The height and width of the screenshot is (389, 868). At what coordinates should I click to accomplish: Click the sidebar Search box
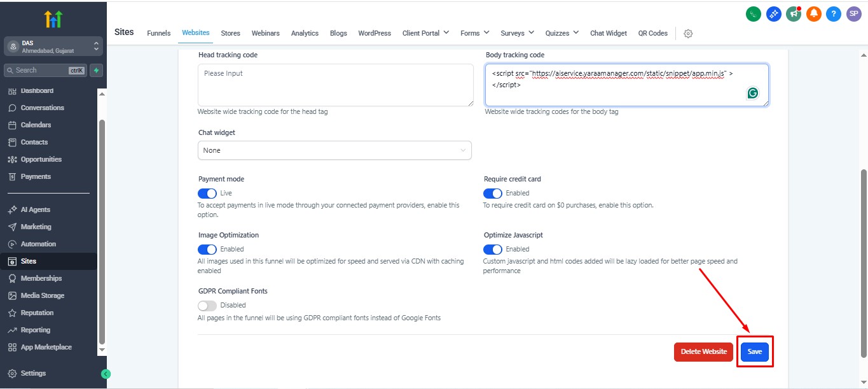[46, 70]
